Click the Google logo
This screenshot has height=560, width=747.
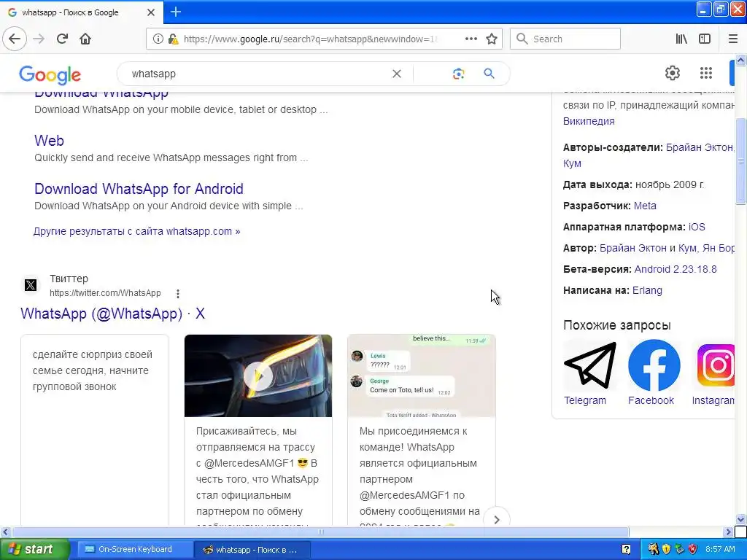pos(50,75)
